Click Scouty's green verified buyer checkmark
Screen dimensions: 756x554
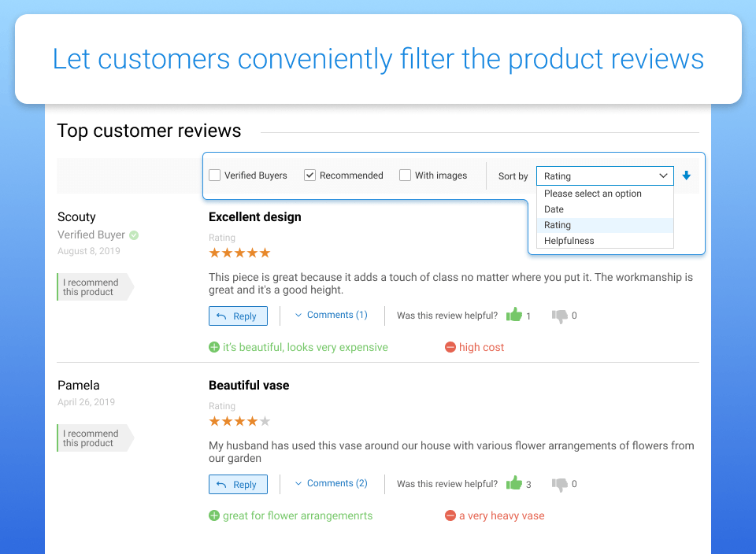coord(134,235)
